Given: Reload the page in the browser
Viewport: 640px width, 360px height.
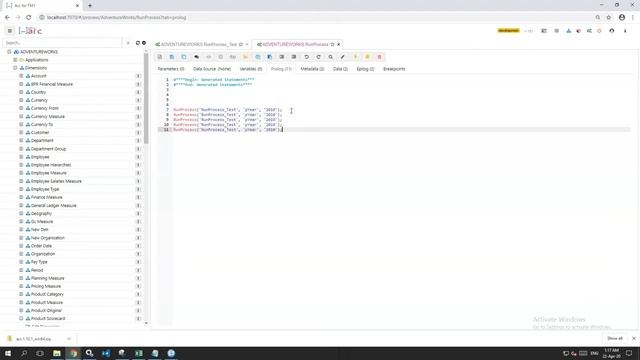Looking at the screenshot, I should 29,18.
